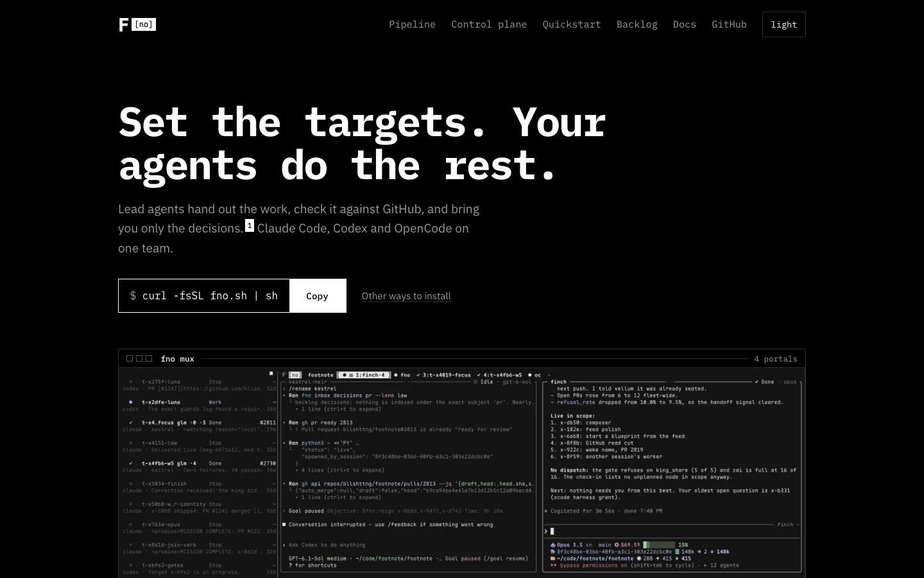This screenshot has width=924, height=578.
Task: Click the '4 portals' label
Action: pyautogui.click(x=776, y=359)
